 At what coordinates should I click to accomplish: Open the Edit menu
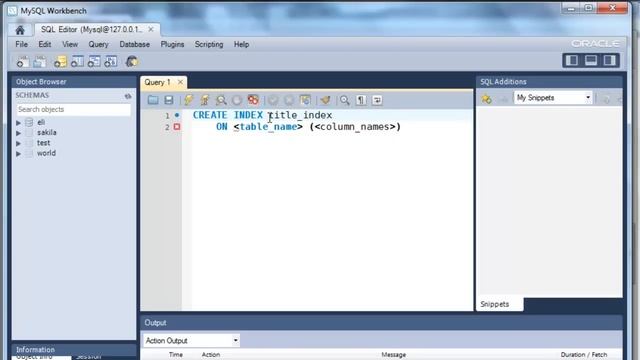[x=44, y=44]
